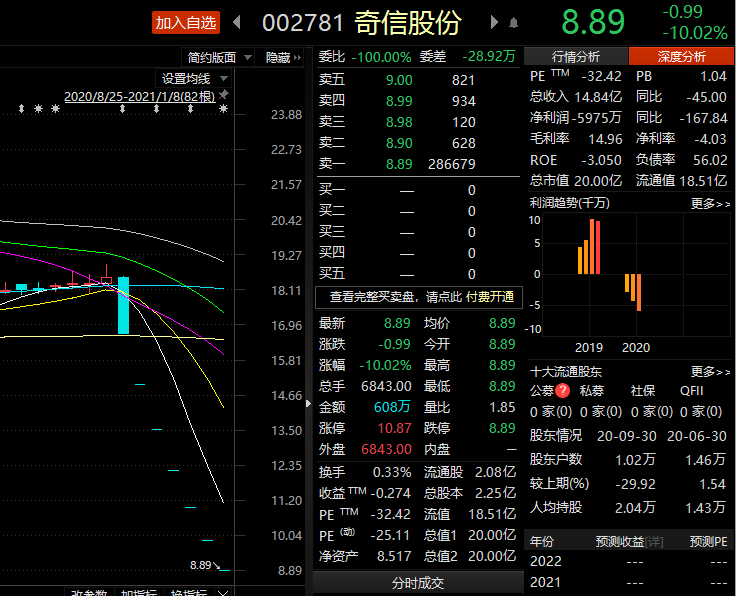Screen dimensions: 736x596
Task: Toggle the pin icon beside date range
Action: (x=224, y=95)
